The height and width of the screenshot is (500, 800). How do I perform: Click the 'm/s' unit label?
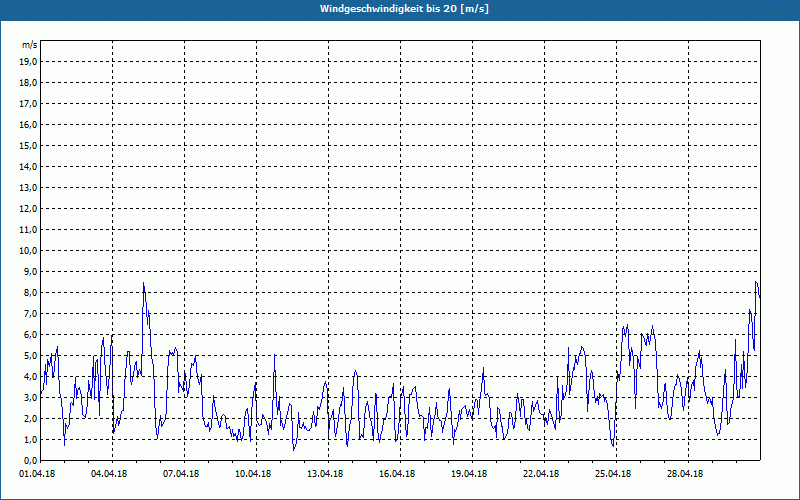coord(29,45)
